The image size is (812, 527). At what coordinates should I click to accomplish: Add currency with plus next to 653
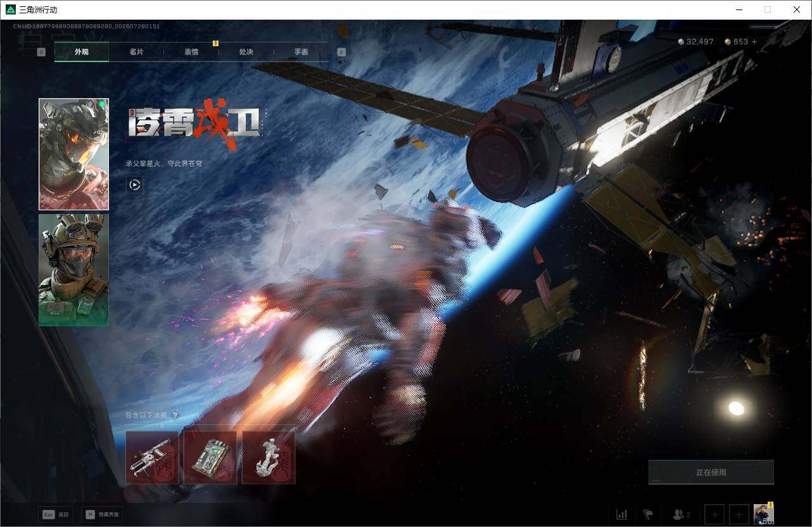(754, 42)
